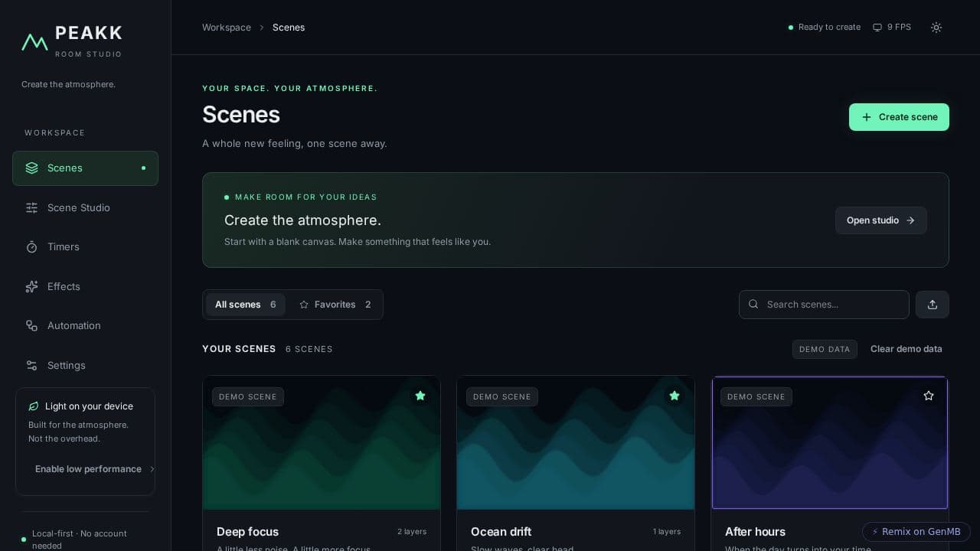The image size is (980, 551).
Task: Click the FPS monitor icon
Action: click(877, 27)
